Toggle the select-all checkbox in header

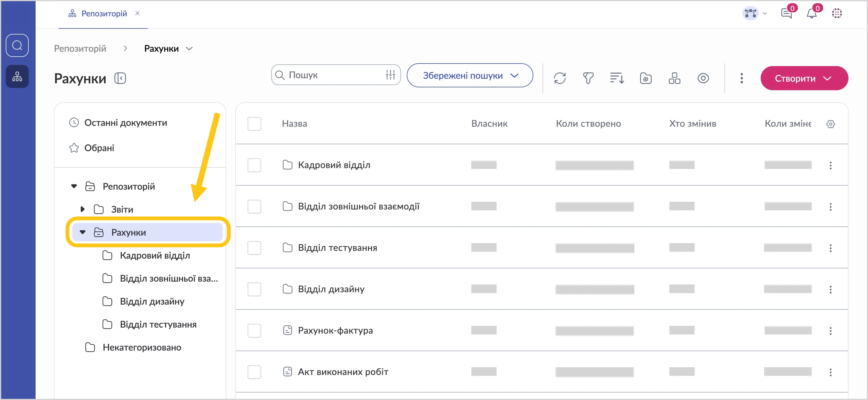tap(254, 124)
